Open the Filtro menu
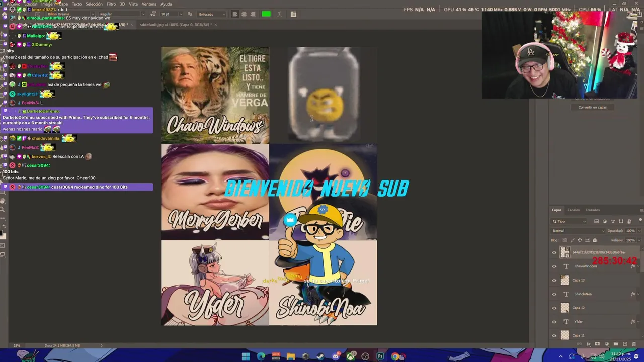Screen dimensions: 644x362 pos(111,4)
